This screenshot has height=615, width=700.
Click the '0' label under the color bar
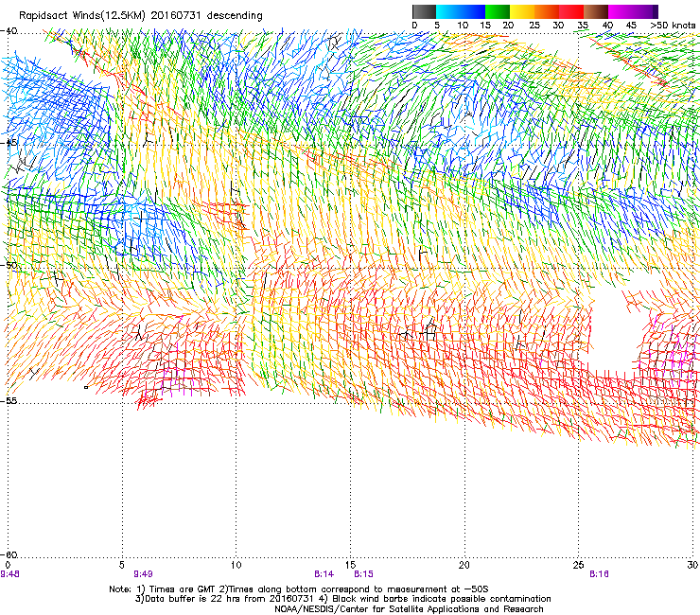[x=414, y=26]
